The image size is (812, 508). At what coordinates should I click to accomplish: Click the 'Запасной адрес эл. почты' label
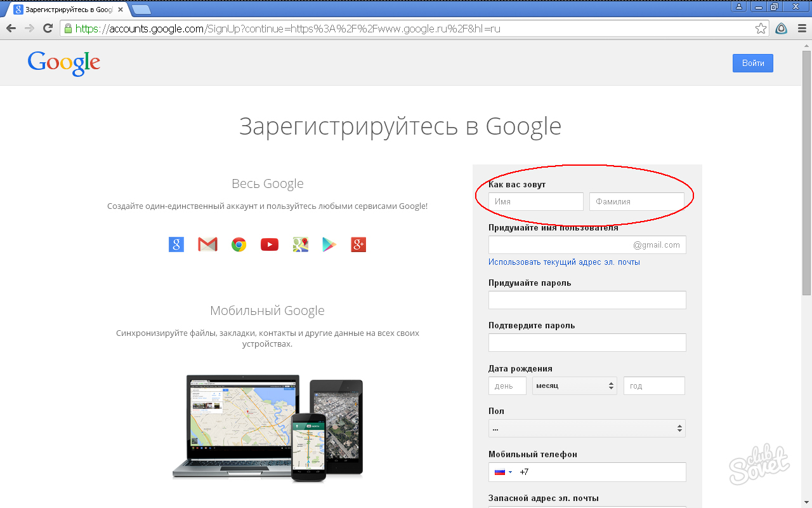coord(544,498)
